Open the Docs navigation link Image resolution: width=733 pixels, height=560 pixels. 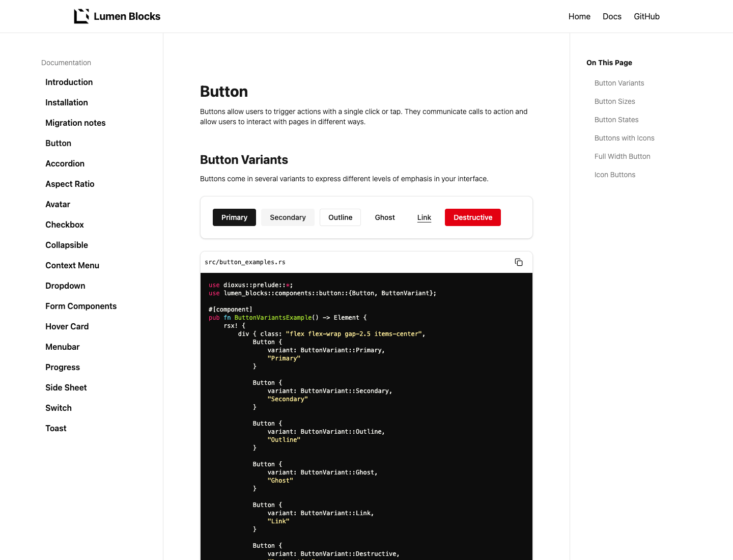pyautogui.click(x=612, y=16)
